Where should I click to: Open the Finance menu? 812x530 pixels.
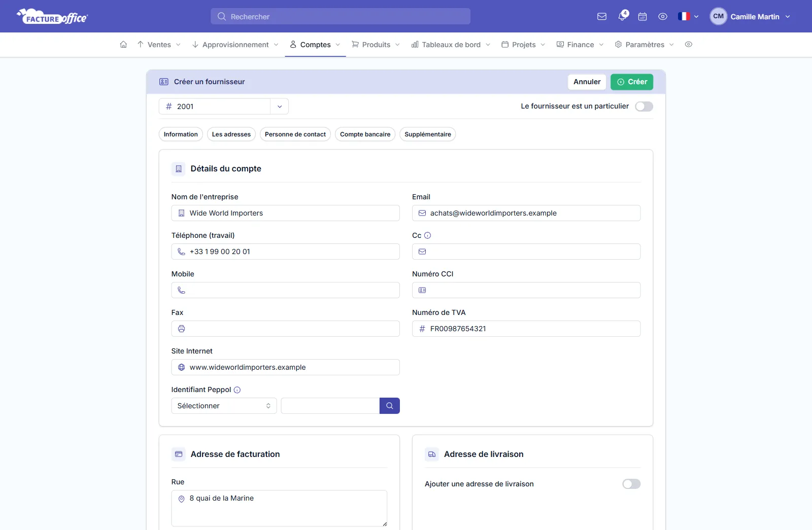point(580,45)
